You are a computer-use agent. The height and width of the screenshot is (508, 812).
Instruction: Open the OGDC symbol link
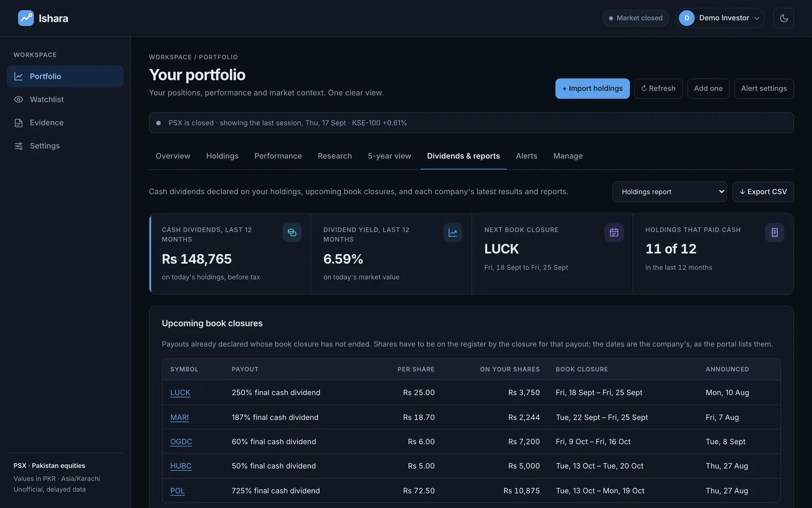[x=181, y=442]
